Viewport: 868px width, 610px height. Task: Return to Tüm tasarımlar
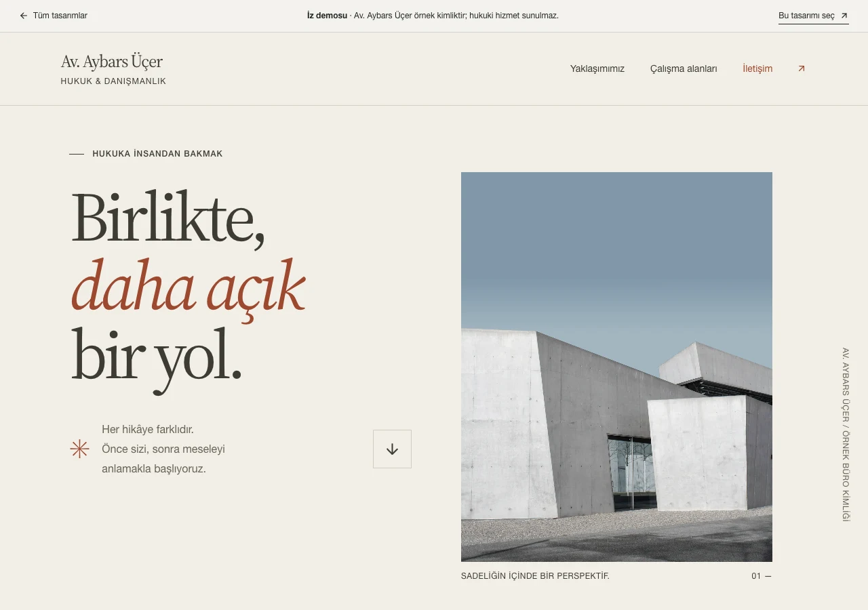point(54,16)
